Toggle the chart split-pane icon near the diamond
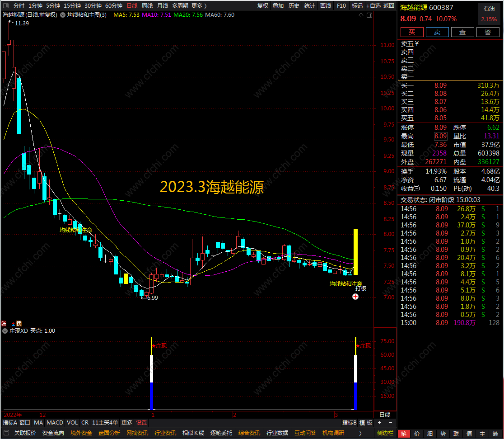Image resolution: width=504 pixels, height=439 pixels. pos(369,15)
